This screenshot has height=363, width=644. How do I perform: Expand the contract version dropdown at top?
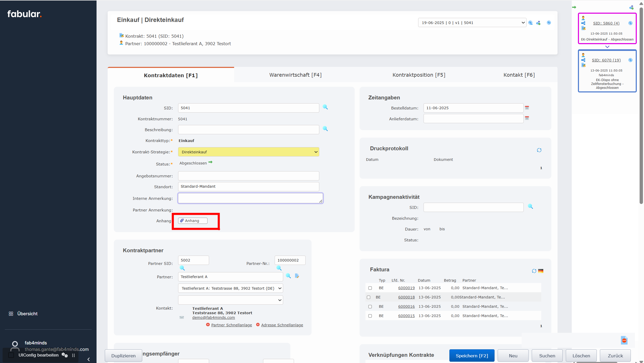[472, 23]
